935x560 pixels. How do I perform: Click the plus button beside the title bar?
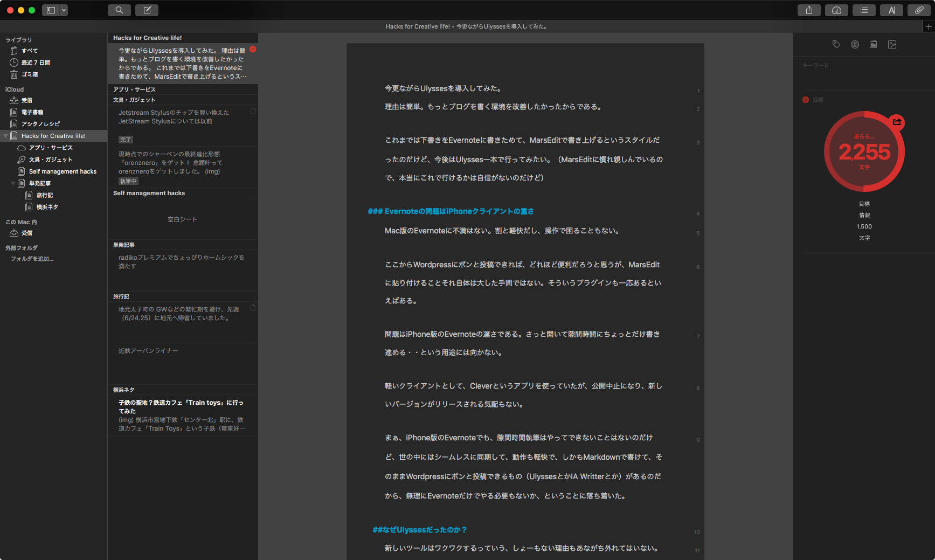click(929, 26)
